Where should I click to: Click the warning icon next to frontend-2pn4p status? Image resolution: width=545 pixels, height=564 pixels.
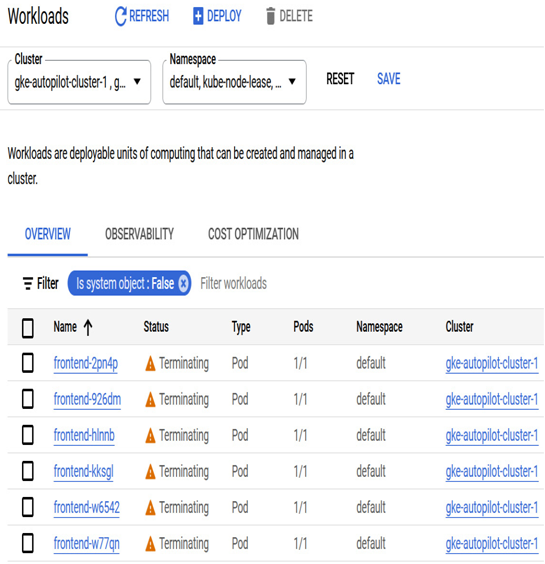coord(150,363)
